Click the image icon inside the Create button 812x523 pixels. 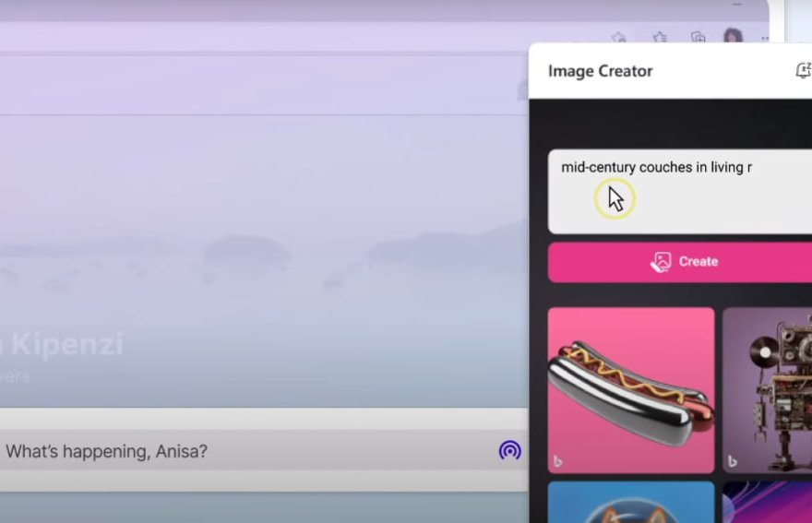[x=660, y=262]
